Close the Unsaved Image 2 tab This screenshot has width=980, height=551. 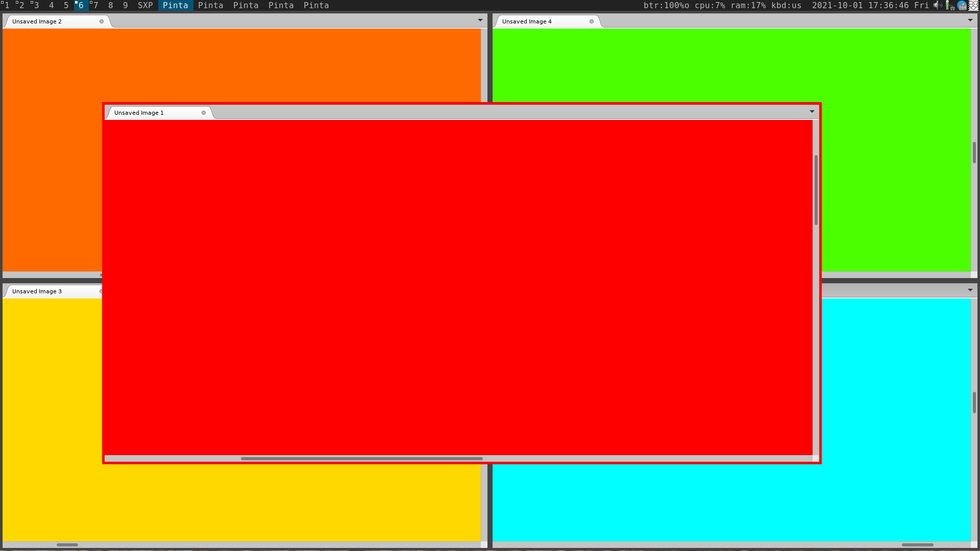coord(102,21)
